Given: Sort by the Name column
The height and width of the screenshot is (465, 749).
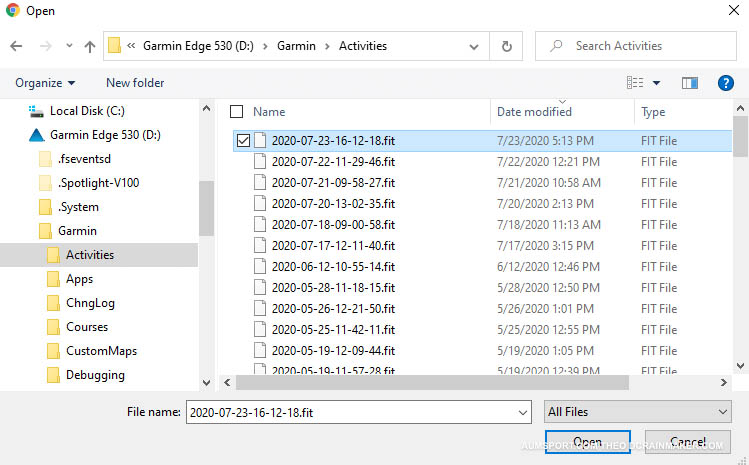Looking at the screenshot, I should [x=269, y=112].
